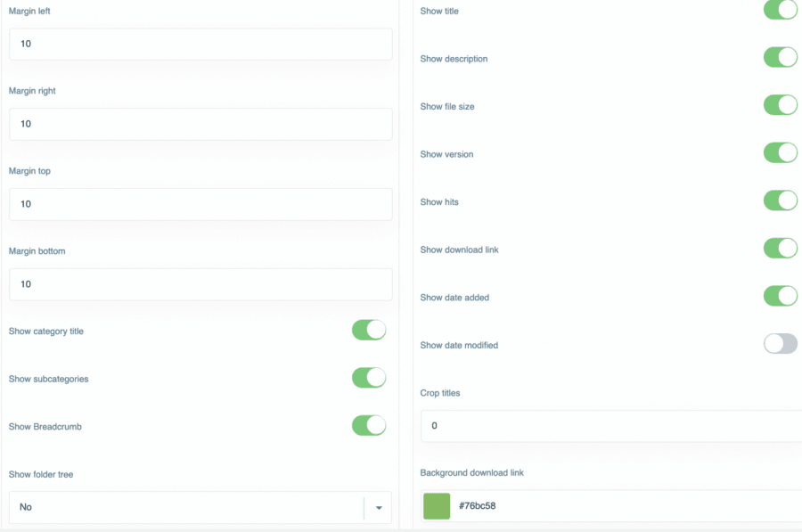Turn off Show Breadcrumb toggle
This screenshot has height=532, width=802.
coord(369,426)
